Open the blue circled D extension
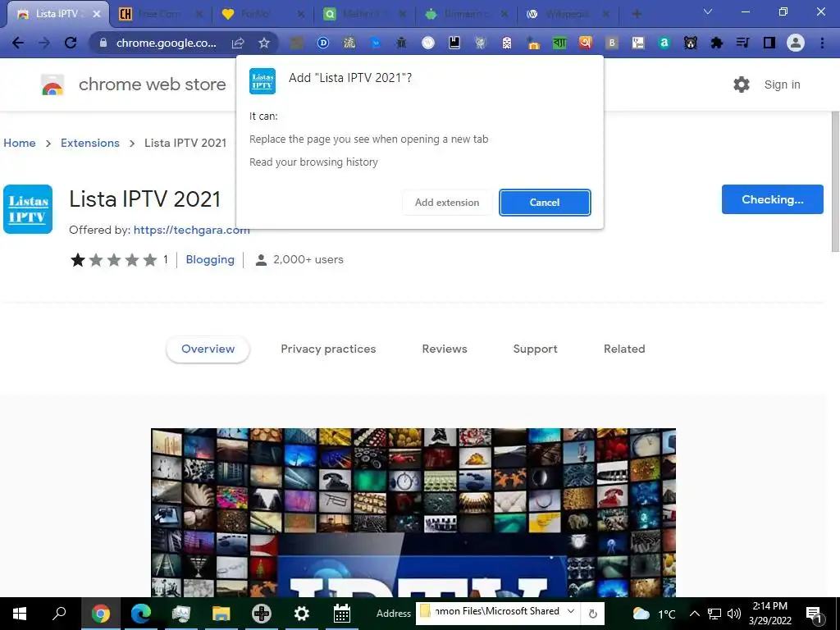This screenshot has height=630, width=840. (323, 43)
